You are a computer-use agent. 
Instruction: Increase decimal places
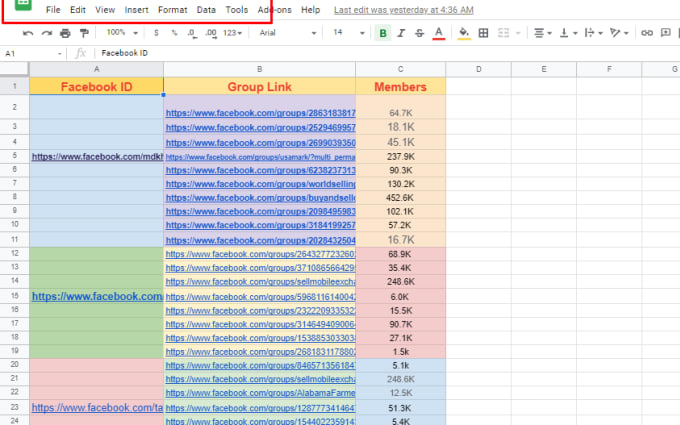tap(211, 33)
